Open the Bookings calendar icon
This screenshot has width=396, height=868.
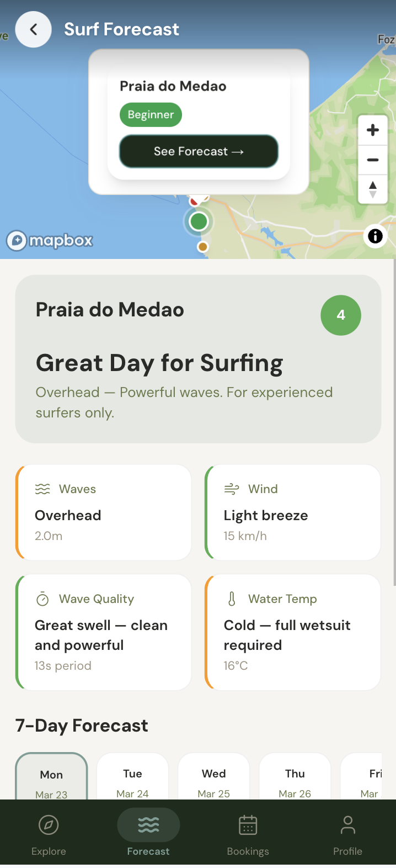248,824
